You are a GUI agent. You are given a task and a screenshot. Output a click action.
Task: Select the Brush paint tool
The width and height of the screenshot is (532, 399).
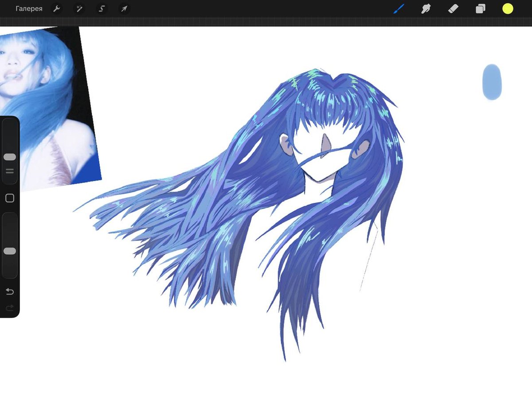[399, 8]
